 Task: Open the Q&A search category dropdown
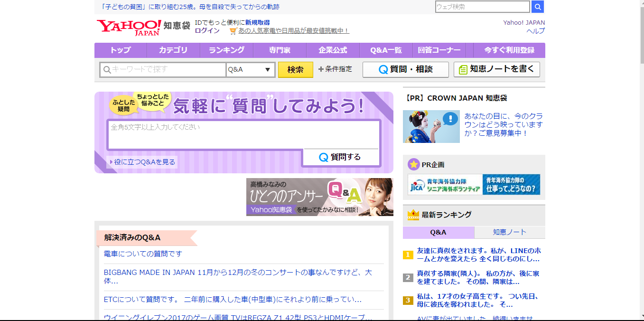(251, 69)
